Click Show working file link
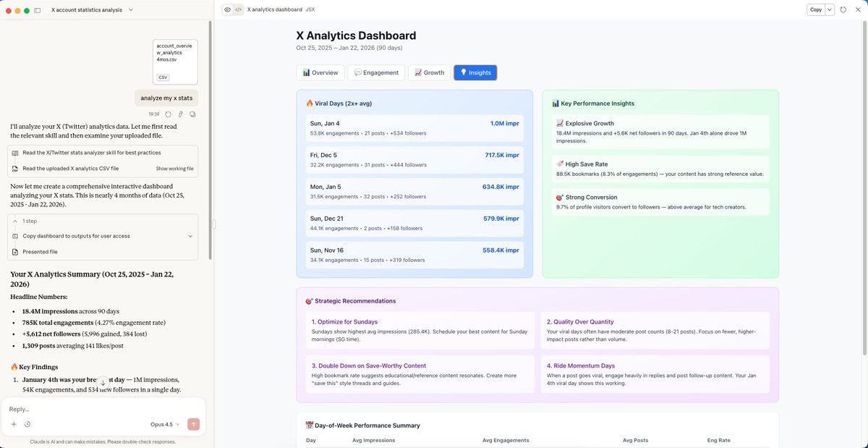The height and width of the screenshot is (448, 868). [x=175, y=169]
